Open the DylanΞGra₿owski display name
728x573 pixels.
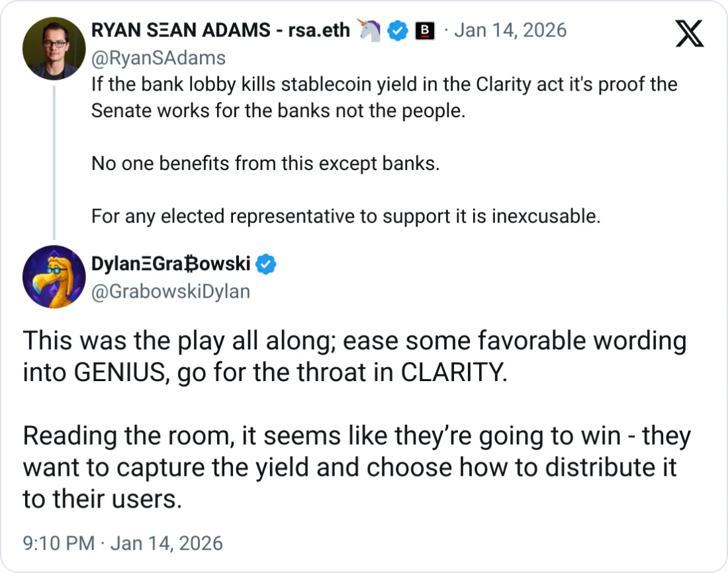coord(171,265)
